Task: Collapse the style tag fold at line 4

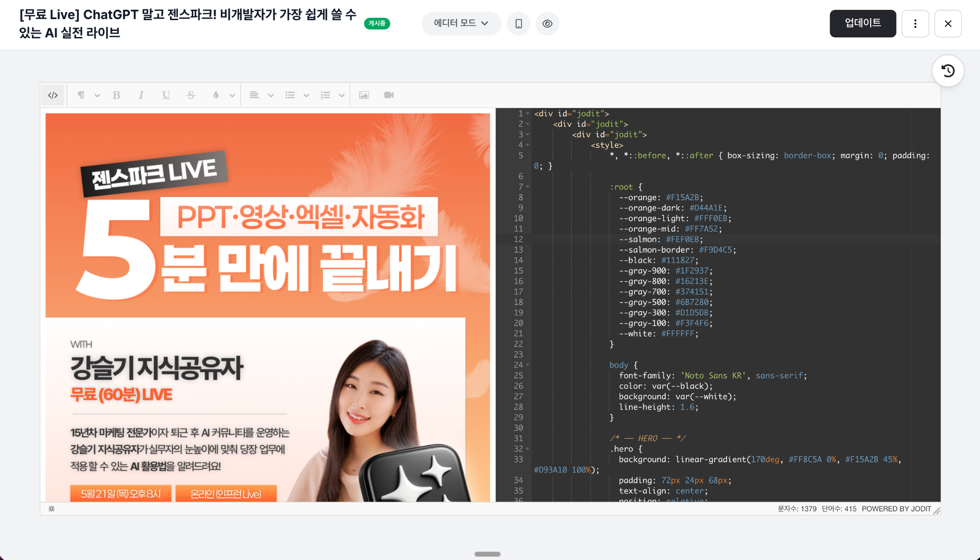Action: (527, 145)
